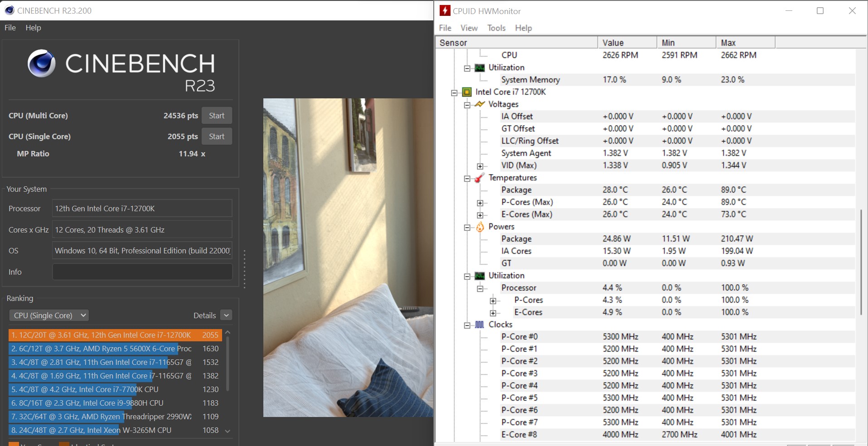The width and height of the screenshot is (868, 446).
Task: Select ranking entry Intel Xeon W-3265M CPU
Action: [x=115, y=430]
